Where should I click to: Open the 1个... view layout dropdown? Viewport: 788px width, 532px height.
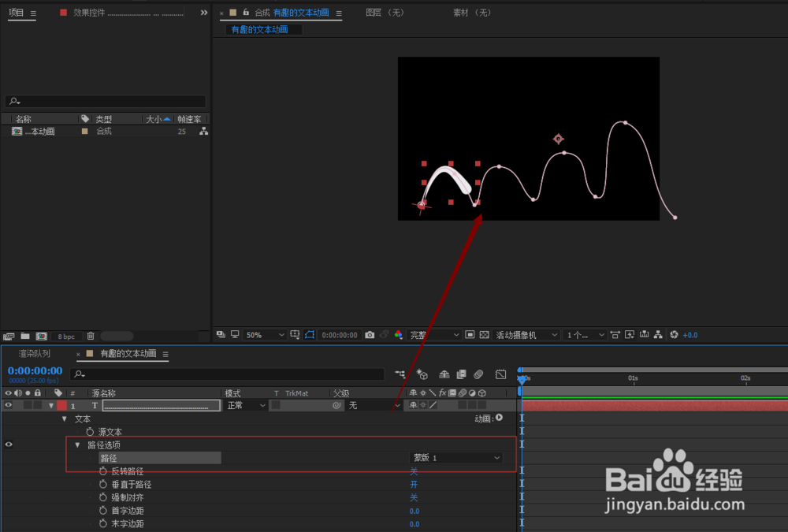(x=585, y=335)
